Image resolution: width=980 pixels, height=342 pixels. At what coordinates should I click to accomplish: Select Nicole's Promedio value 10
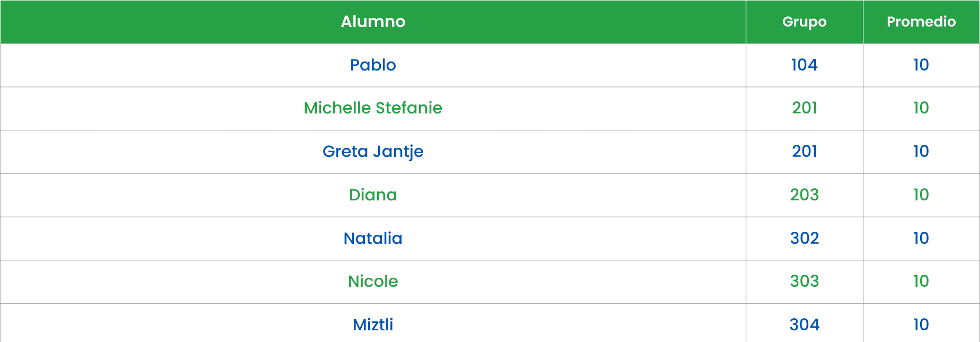tap(921, 282)
